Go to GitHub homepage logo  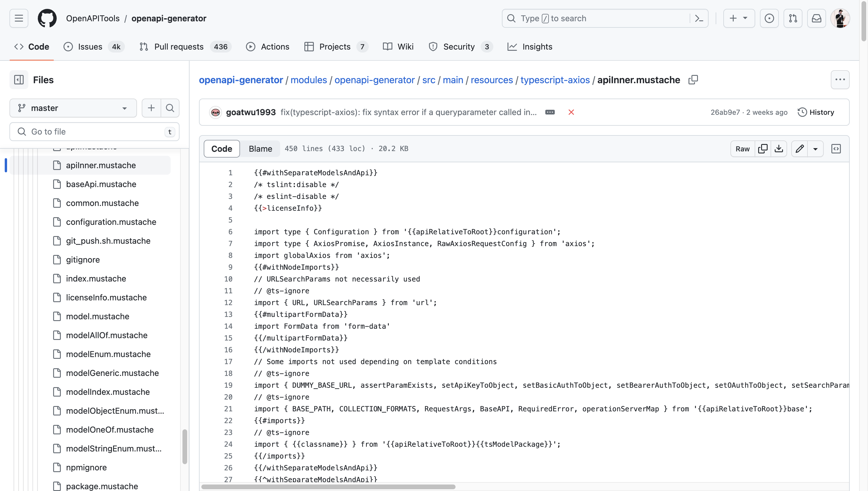[x=47, y=18]
